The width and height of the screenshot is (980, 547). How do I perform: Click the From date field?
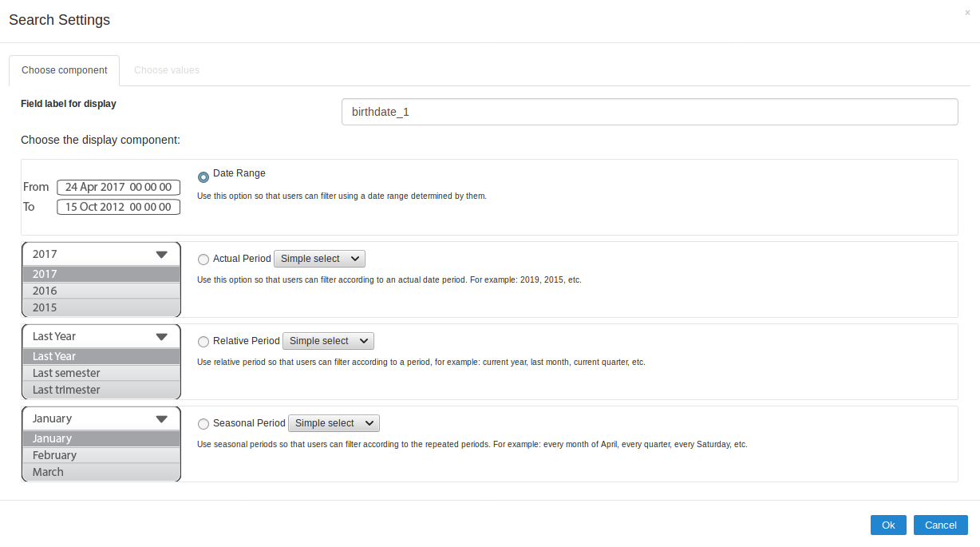pyautogui.click(x=118, y=187)
